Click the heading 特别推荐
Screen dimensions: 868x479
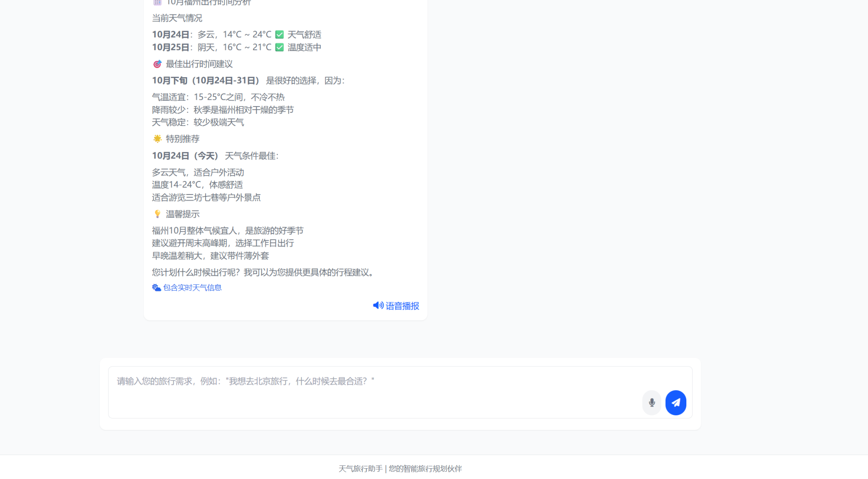(x=183, y=139)
